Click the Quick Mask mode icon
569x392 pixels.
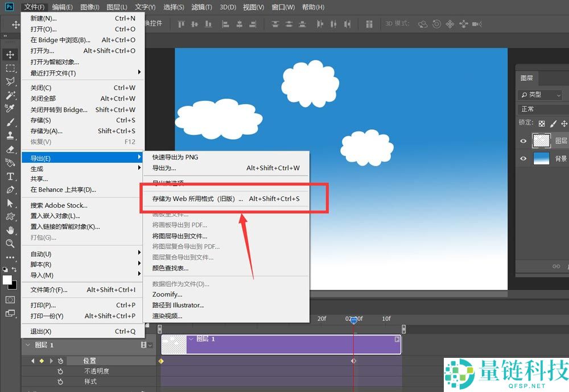[x=10, y=299]
